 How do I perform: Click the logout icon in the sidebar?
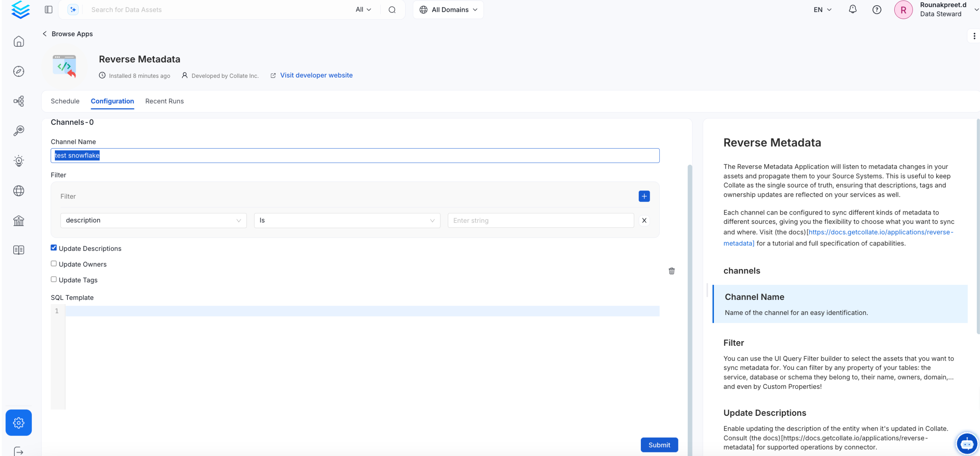click(19, 451)
